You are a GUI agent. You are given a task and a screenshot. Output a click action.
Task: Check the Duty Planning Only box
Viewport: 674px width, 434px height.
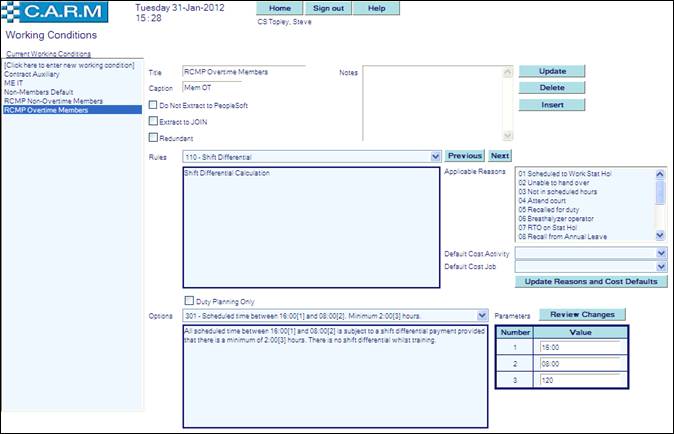click(190, 300)
